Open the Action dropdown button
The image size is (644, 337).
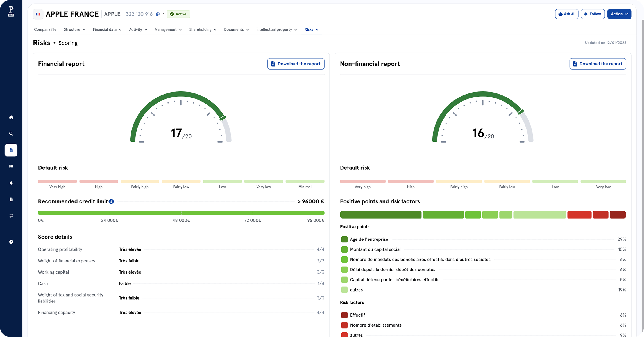click(619, 14)
